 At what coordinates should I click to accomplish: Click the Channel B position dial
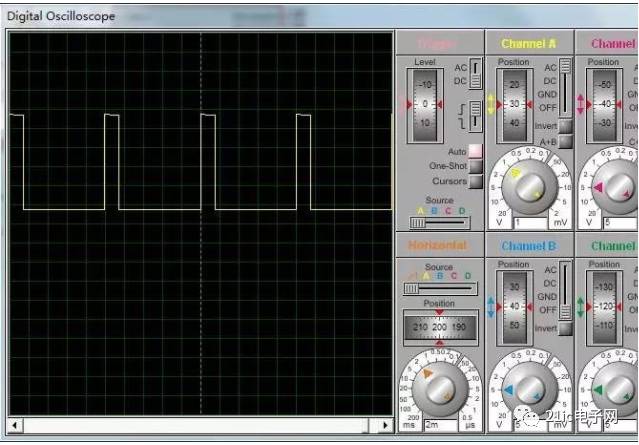tap(513, 306)
